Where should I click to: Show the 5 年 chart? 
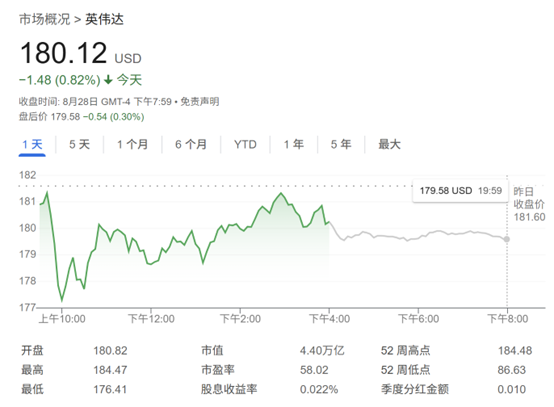click(341, 144)
